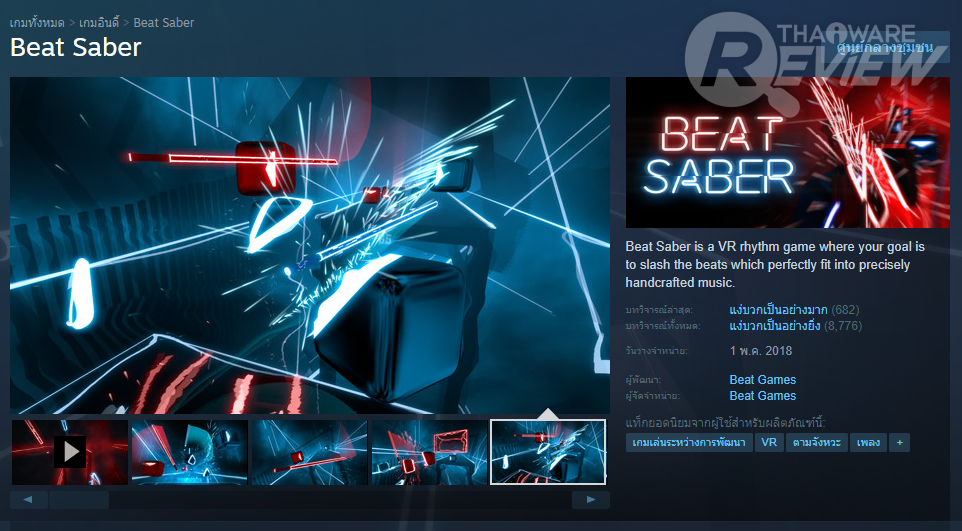Play the trailer video thumbnail
This screenshot has width=962, height=531.
[69, 452]
